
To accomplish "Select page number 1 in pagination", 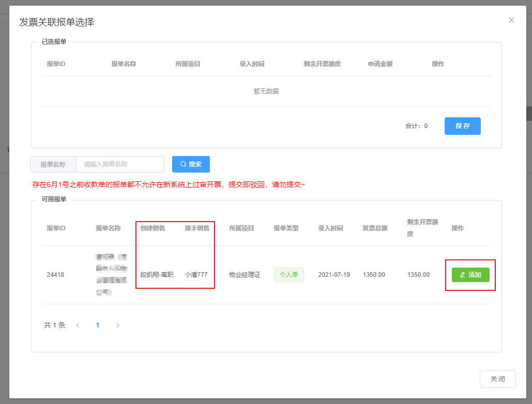I will click(x=98, y=325).
